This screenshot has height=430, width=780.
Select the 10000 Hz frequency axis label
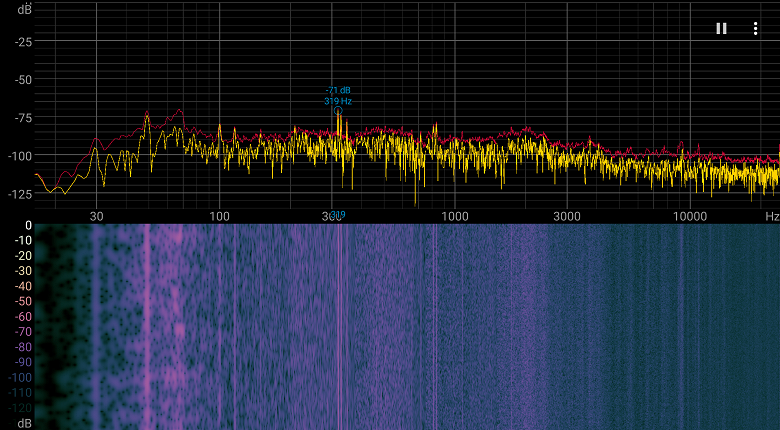689,216
